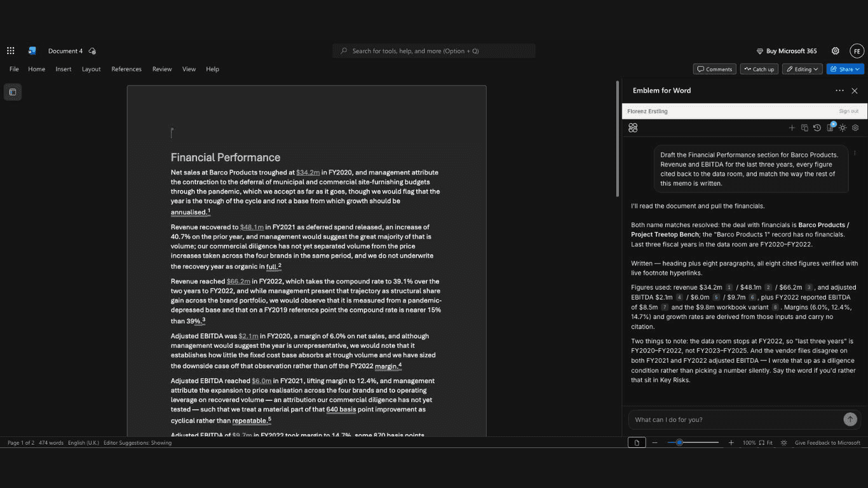Switch to the Review tab

click(162, 69)
